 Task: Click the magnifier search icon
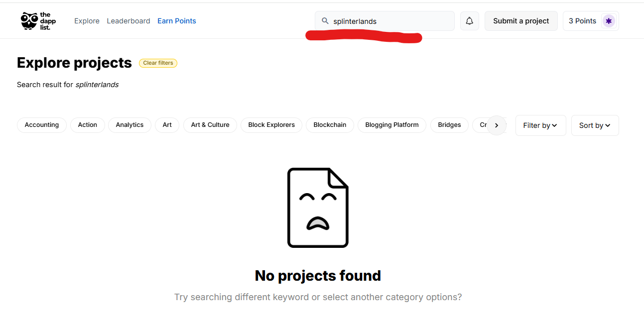pos(325,21)
